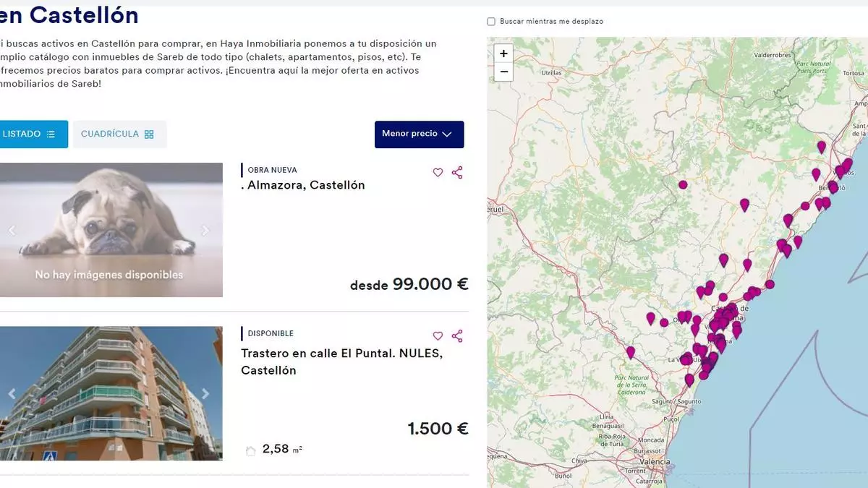The width and height of the screenshot is (868, 488).
Task: Go to next photo of Nules building
Action: pyautogui.click(x=205, y=394)
